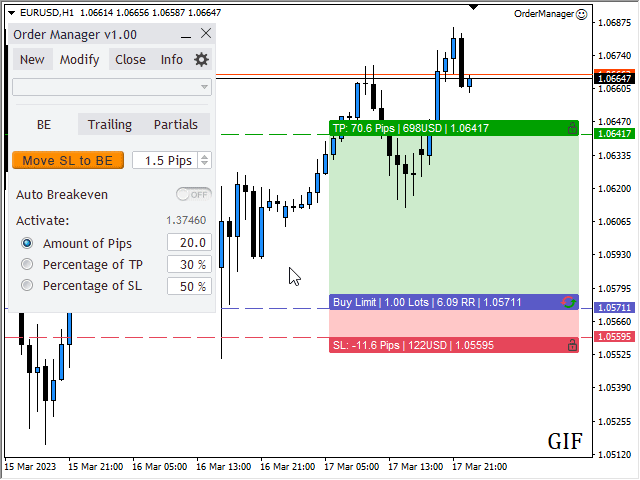The image size is (640, 480).
Task: Select the Trailing sub-tab
Action: click(x=110, y=124)
